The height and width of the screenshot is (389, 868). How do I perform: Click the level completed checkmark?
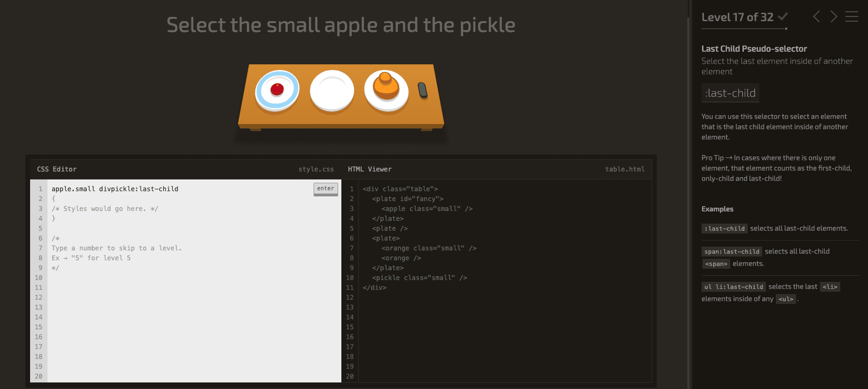[x=782, y=17]
